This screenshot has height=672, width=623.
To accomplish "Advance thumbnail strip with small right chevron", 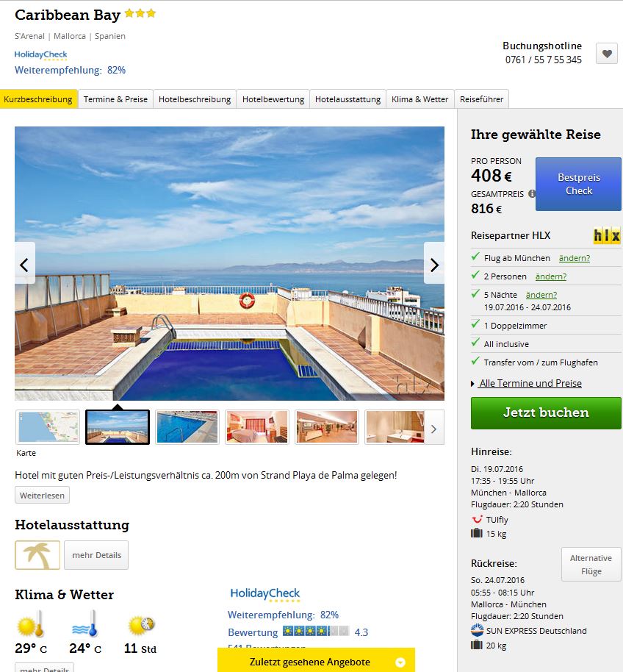I will pyautogui.click(x=434, y=429).
